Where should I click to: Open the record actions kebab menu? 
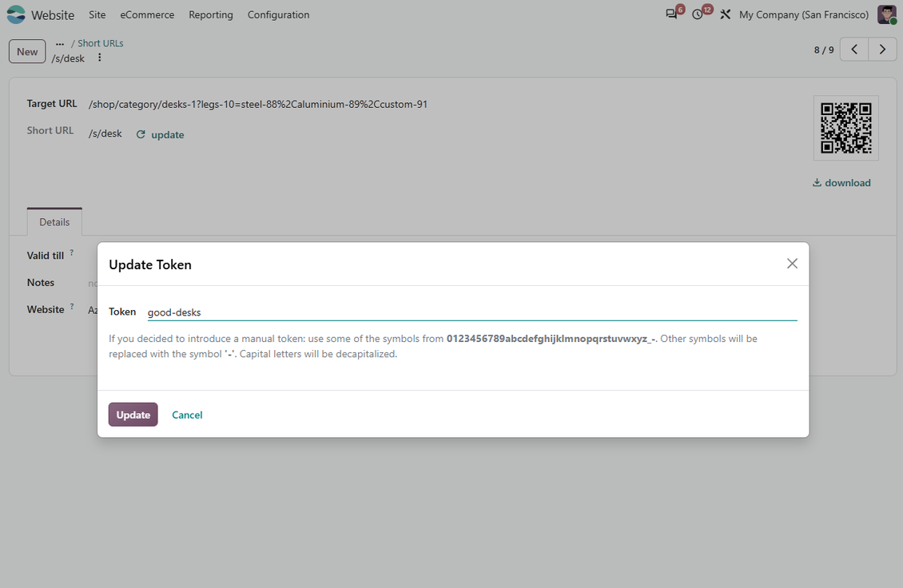(x=100, y=58)
